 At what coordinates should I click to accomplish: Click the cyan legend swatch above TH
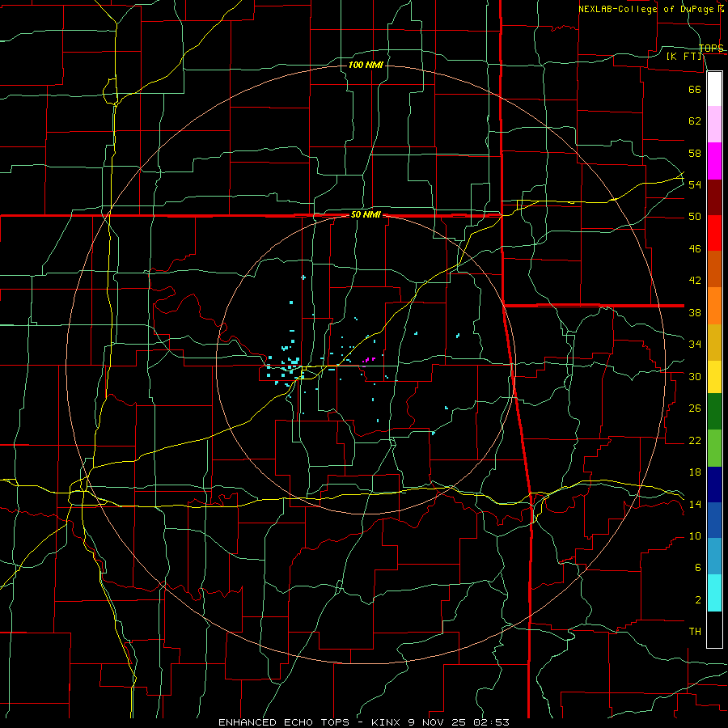[714, 593]
